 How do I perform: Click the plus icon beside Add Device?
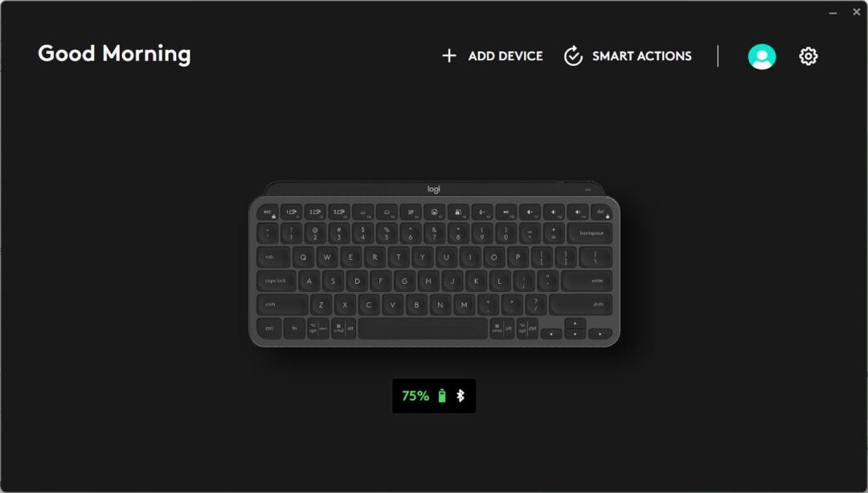coord(449,55)
